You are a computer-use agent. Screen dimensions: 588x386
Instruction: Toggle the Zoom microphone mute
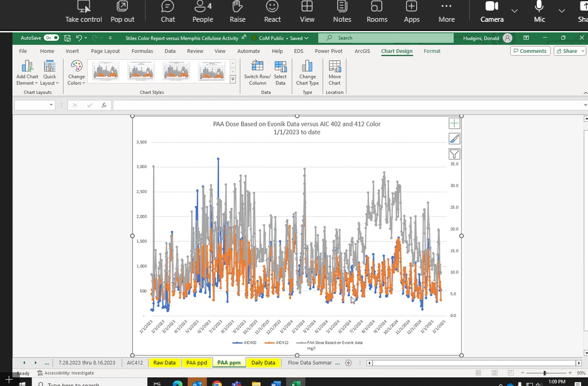(539, 11)
